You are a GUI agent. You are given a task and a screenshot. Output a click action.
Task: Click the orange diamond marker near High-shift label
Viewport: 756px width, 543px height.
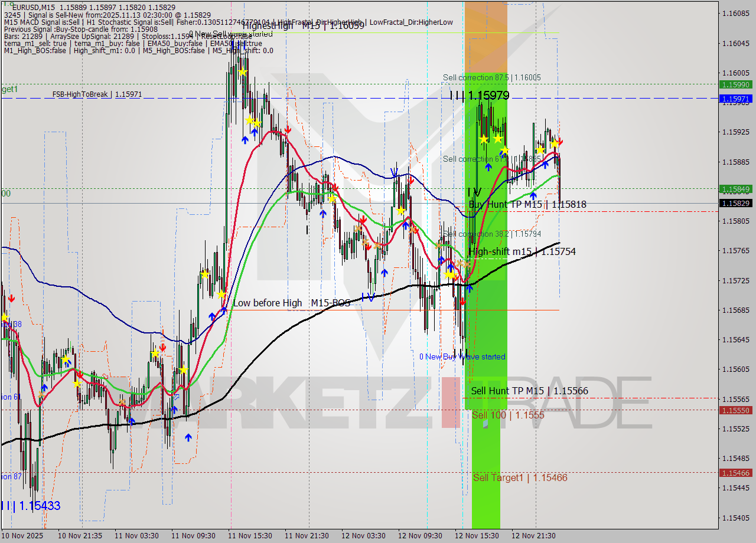460,264
